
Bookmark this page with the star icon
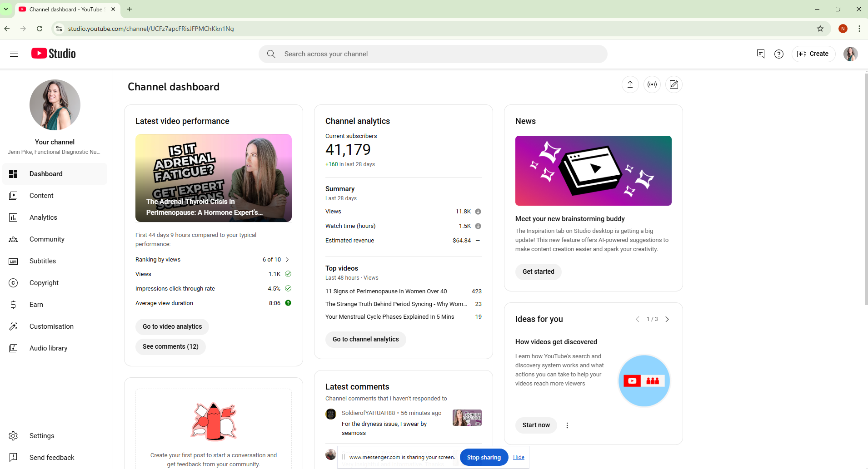pos(820,29)
